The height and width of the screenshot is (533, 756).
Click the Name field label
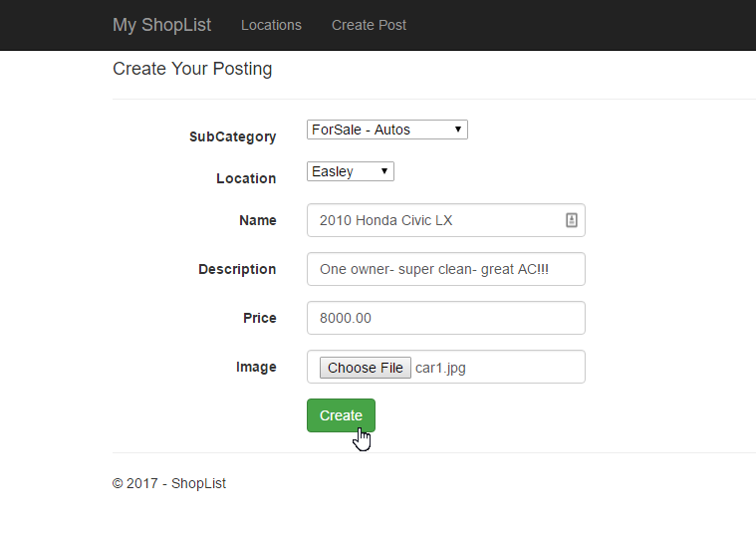258,220
